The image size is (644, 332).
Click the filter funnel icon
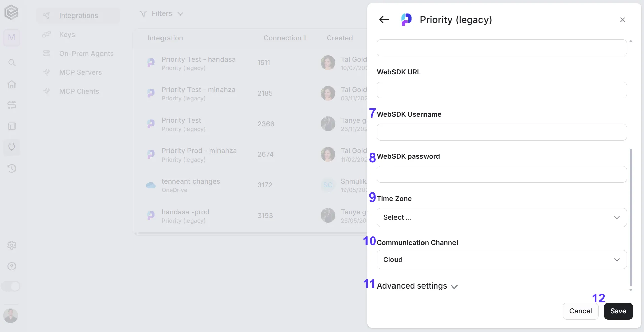tap(143, 14)
